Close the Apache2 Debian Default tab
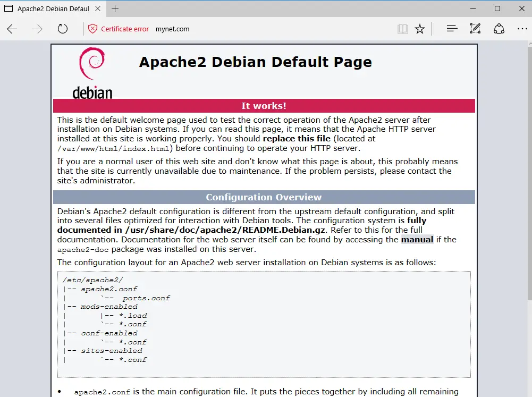 pyautogui.click(x=98, y=9)
